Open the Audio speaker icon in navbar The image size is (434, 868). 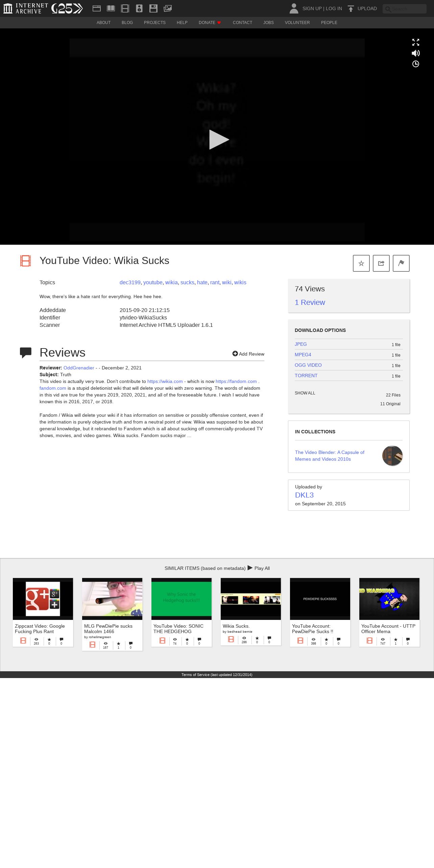pyautogui.click(x=139, y=8)
